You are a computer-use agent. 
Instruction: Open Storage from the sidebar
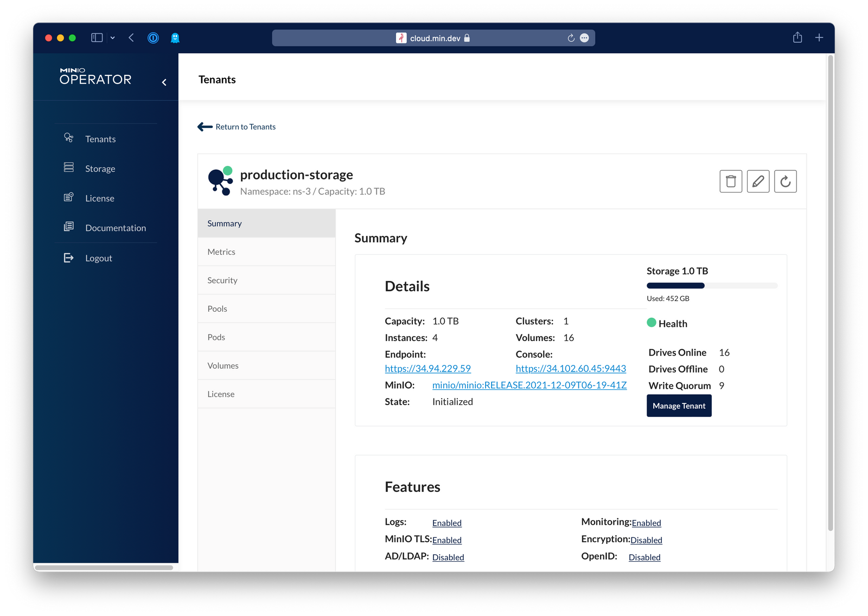[100, 169]
